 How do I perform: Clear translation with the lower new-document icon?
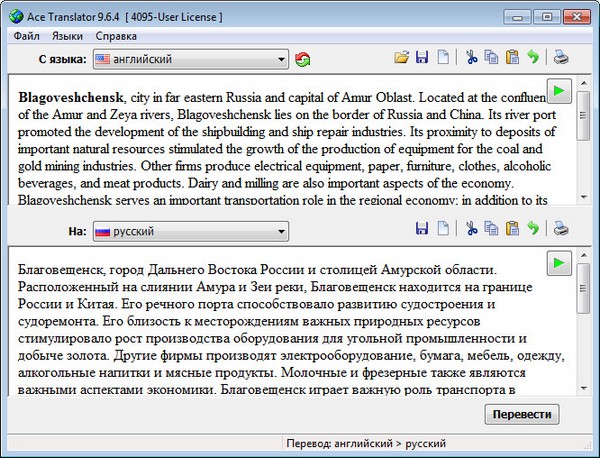coord(442,231)
